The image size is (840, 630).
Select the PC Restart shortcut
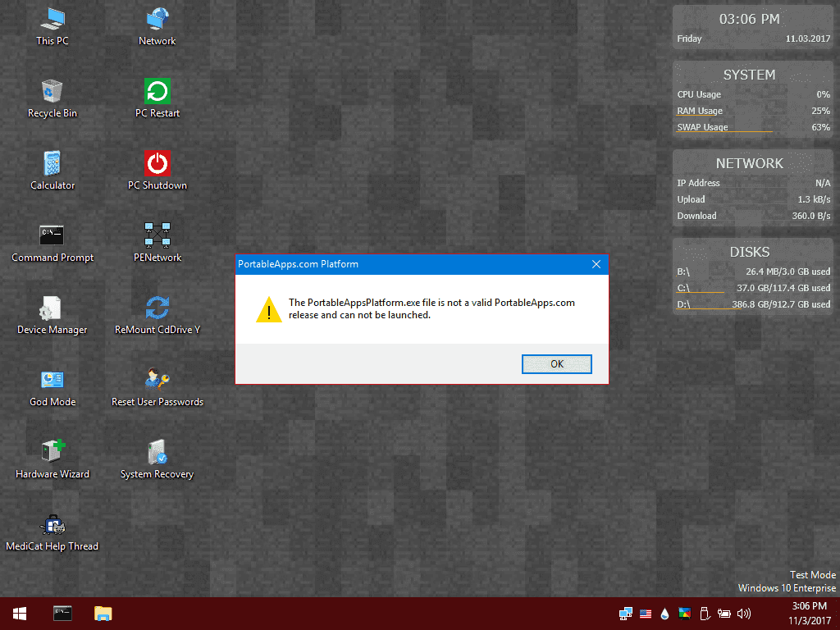[157, 99]
